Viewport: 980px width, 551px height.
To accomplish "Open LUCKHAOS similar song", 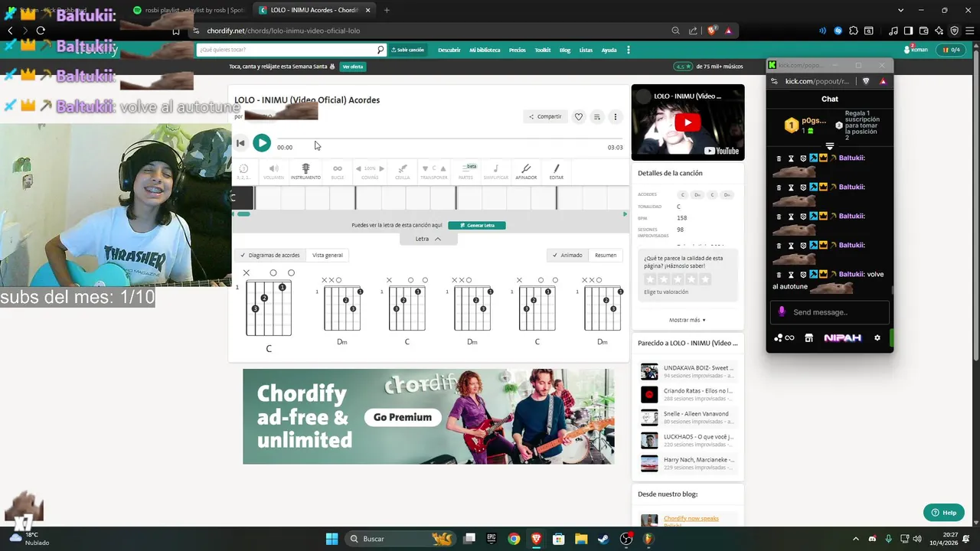I will tap(688, 440).
